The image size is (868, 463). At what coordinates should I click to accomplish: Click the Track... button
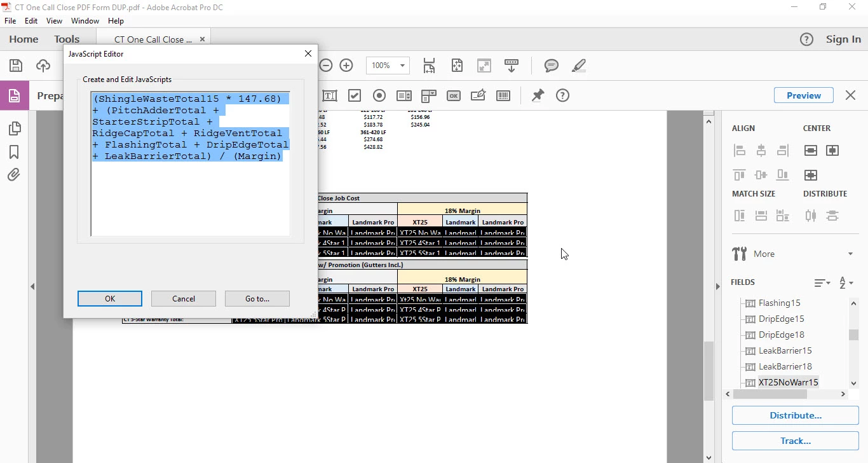[796, 441]
